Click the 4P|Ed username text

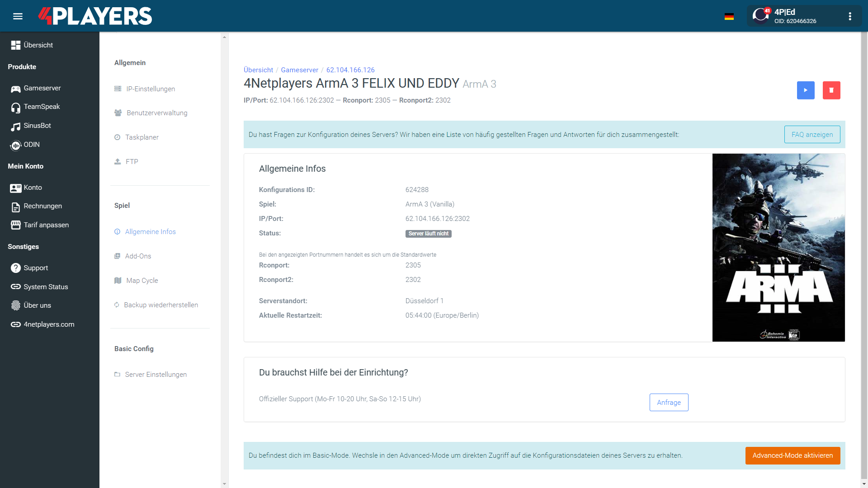click(x=784, y=12)
